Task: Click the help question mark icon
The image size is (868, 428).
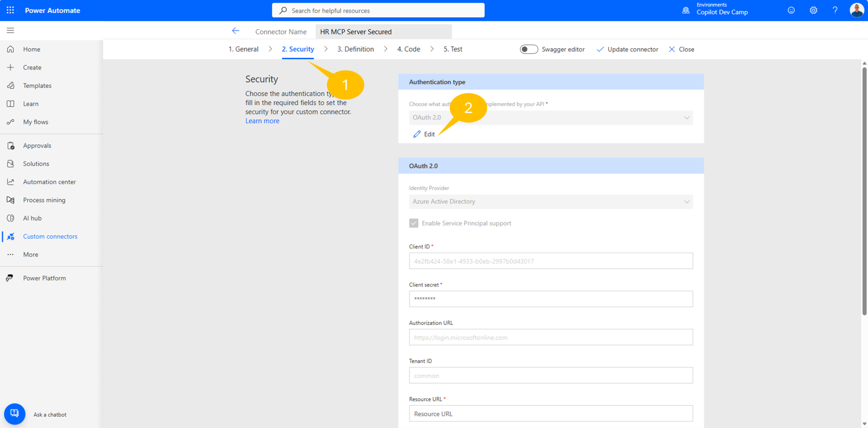Action: (x=835, y=10)
